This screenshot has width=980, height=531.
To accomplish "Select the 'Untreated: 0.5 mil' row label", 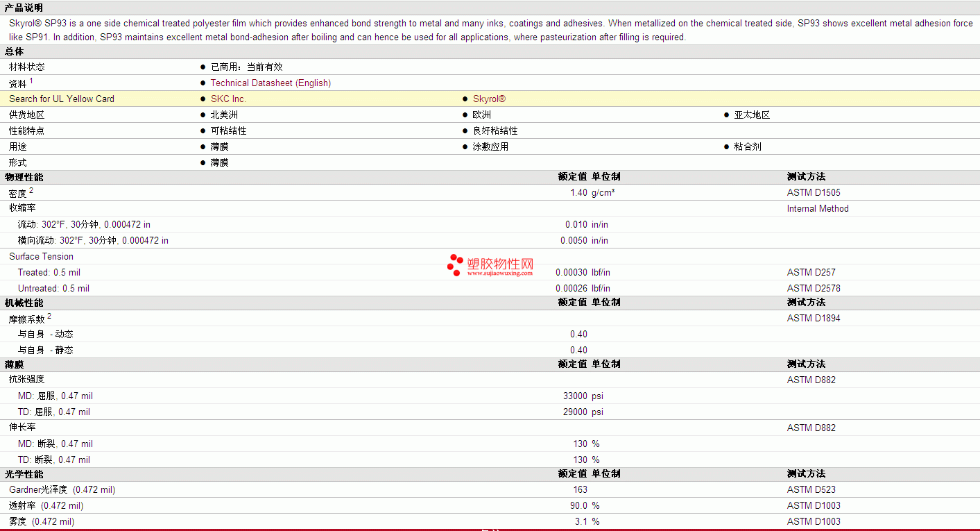I will point(53,288).
